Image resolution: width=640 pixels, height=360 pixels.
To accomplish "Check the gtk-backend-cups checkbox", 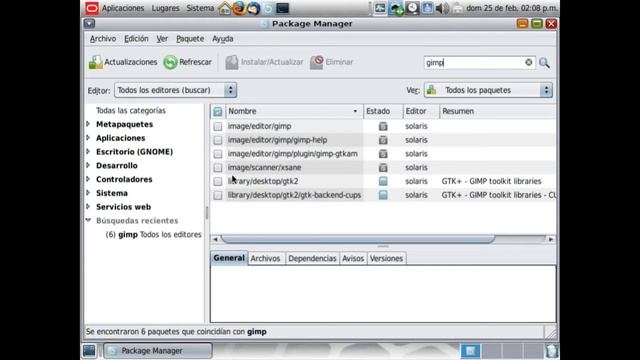I will tap(218, 195).
